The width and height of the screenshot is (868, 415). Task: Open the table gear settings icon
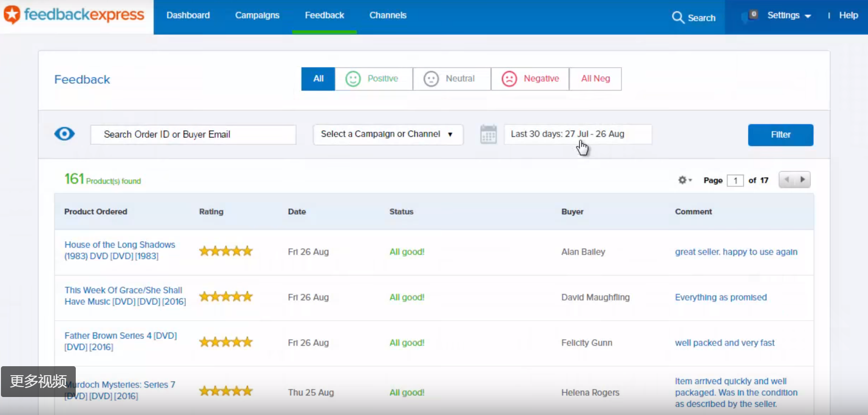coord(683,180)
